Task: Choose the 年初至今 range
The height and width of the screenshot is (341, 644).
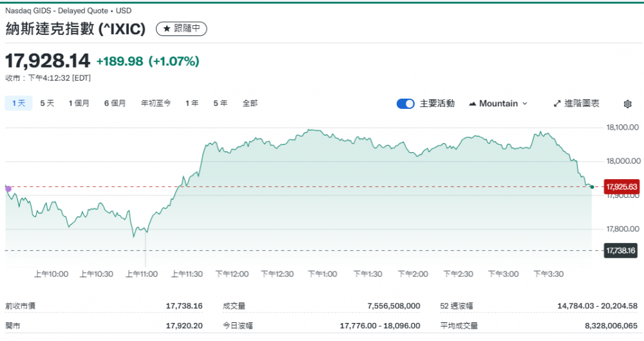Action: [156, 103]
